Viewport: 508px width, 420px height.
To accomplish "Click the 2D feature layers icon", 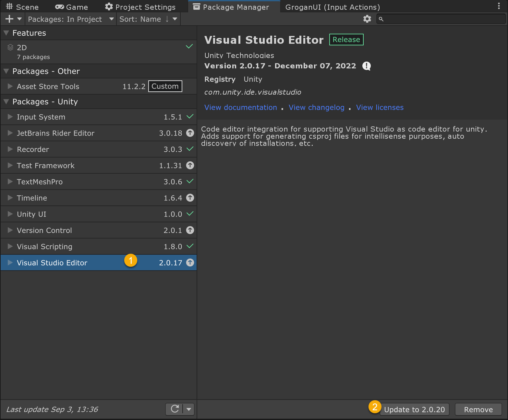I will 10,48.
